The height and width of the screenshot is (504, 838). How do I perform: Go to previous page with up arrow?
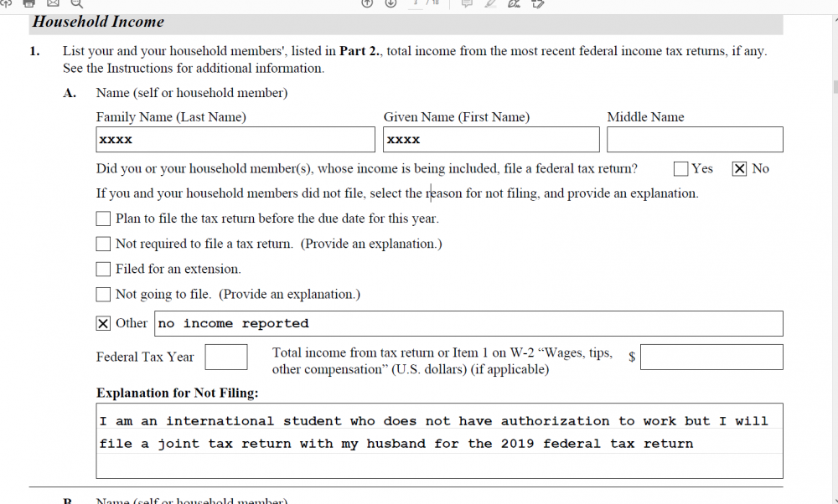367,3
